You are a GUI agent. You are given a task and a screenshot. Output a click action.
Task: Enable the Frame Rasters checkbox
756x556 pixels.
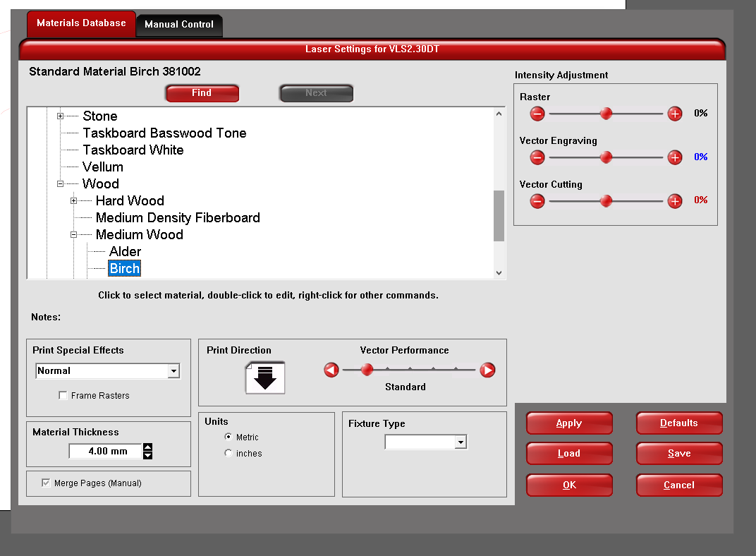pos(63,396)
